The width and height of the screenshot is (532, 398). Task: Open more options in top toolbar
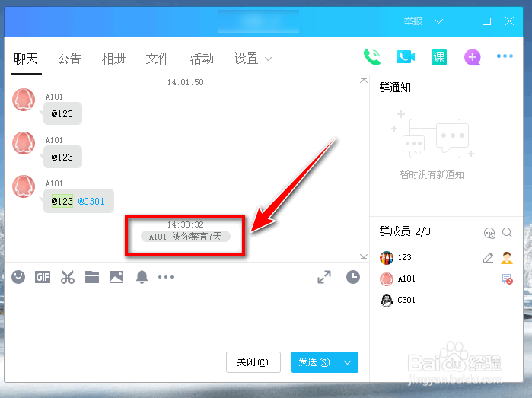(x=505, y=56)
